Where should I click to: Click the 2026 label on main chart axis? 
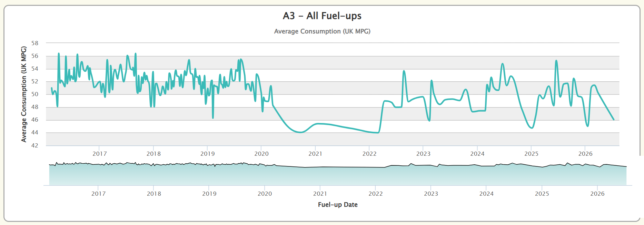click(585, 154)
